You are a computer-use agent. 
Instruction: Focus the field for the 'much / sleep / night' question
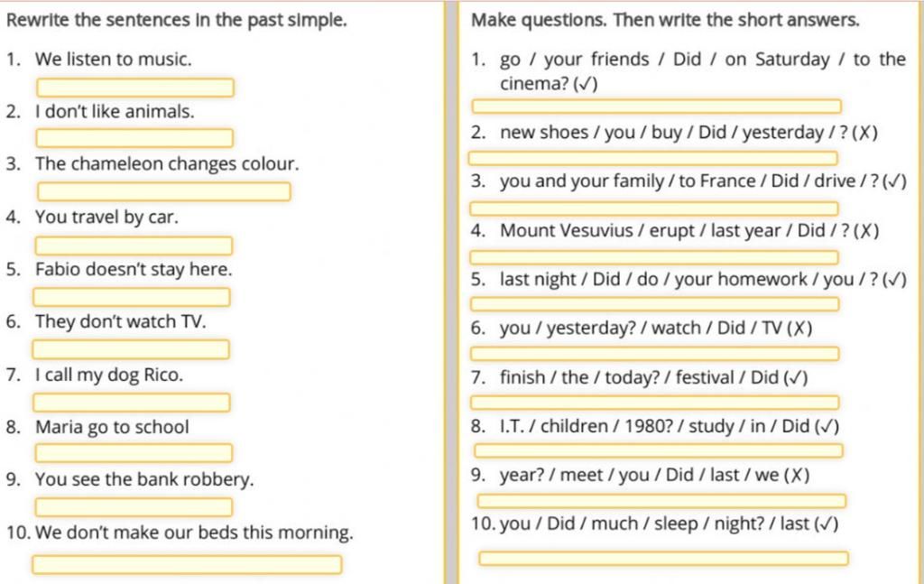[663, 558]
